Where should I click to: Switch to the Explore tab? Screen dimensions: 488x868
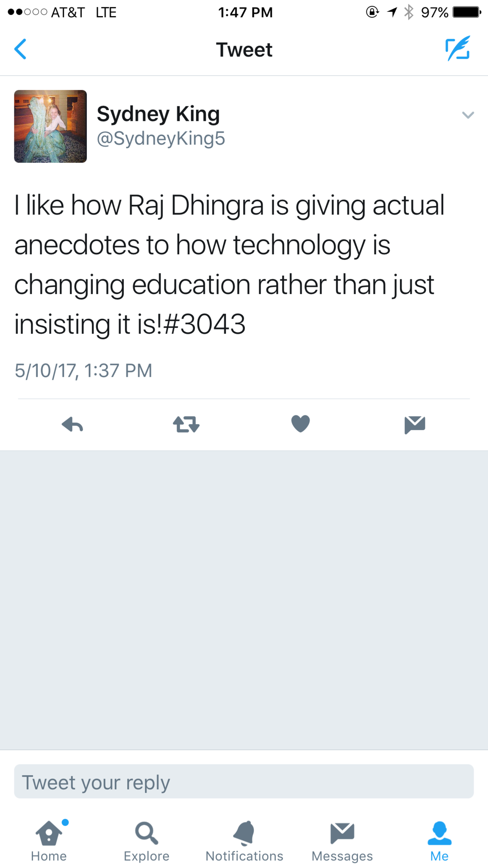pyautogui.click(x=147, y=842)
